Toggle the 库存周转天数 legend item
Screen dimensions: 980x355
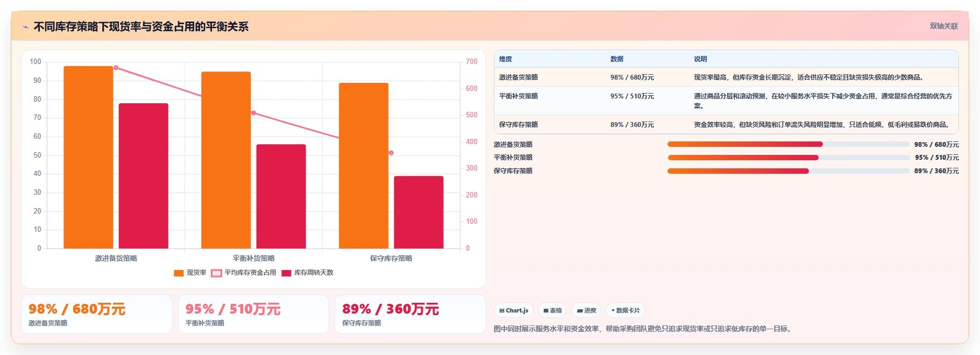click(x=307, y=273)
